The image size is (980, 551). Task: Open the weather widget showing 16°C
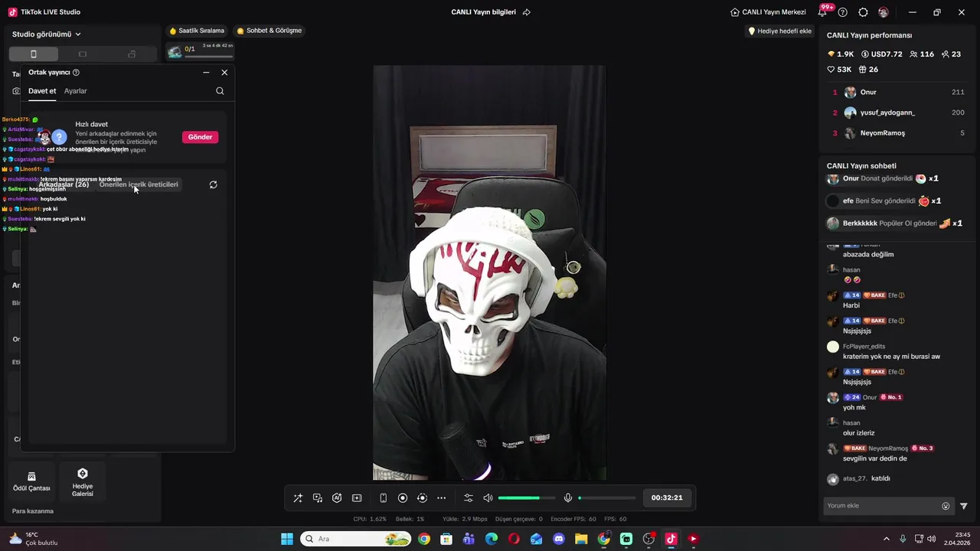pyautogui.click(x=33, y=539)
